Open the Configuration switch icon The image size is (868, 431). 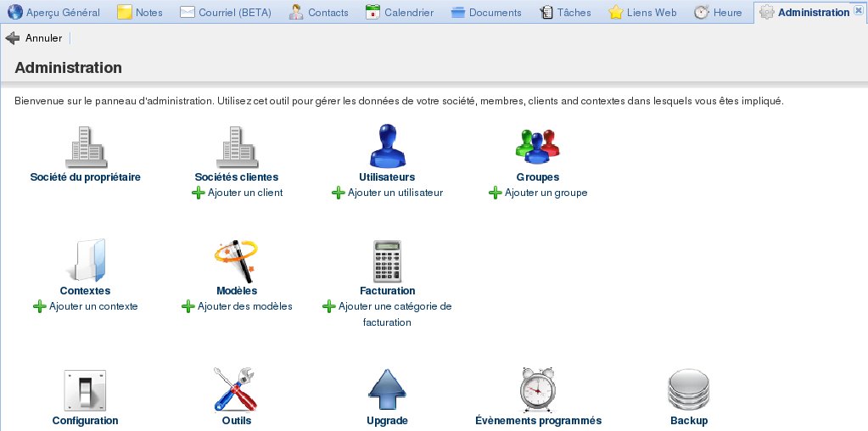85,390
